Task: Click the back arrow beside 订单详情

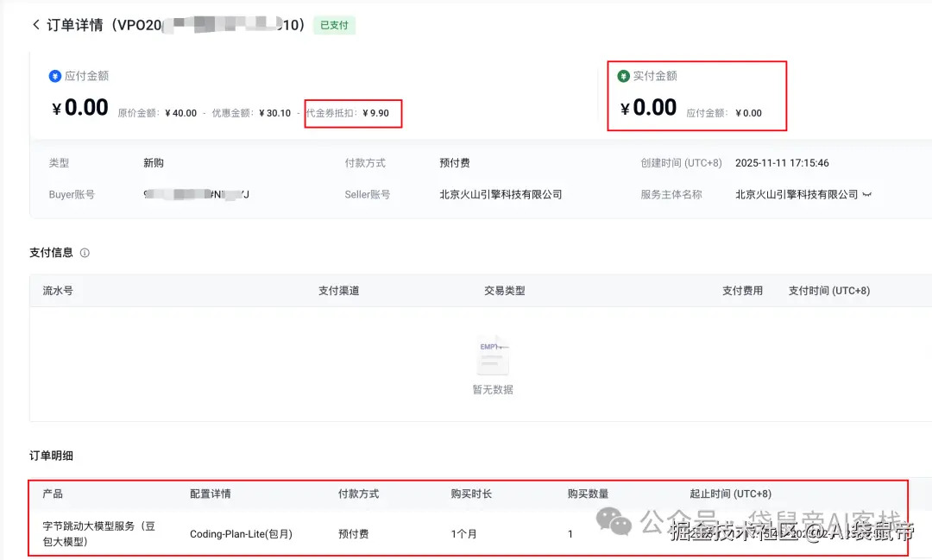Action: click(35, 25)
